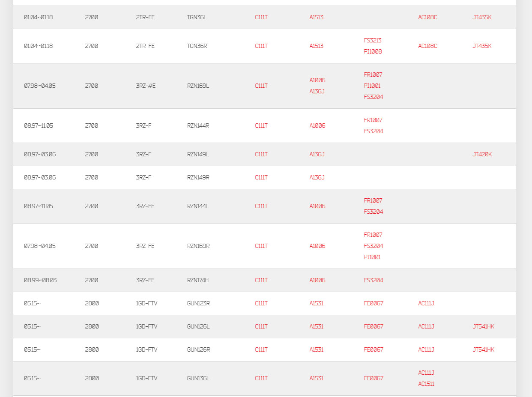The image size is (532, 397).
Task: Open JT420K link in RZN149L row
Action: point(482,154)
